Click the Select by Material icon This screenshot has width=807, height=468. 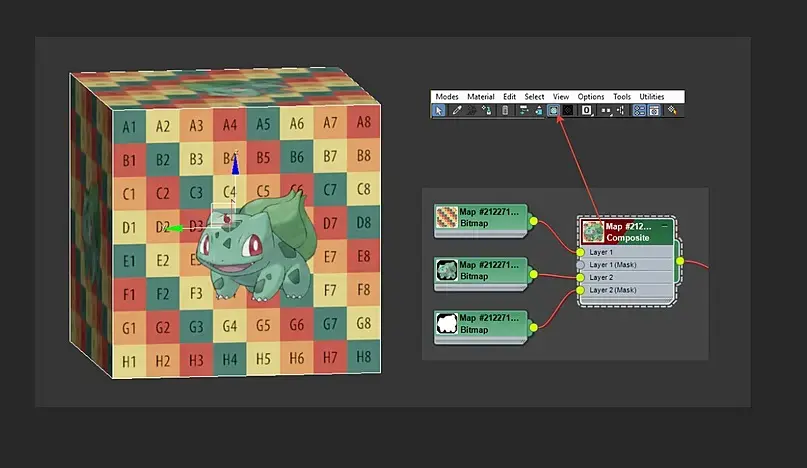tap(672, 110)
